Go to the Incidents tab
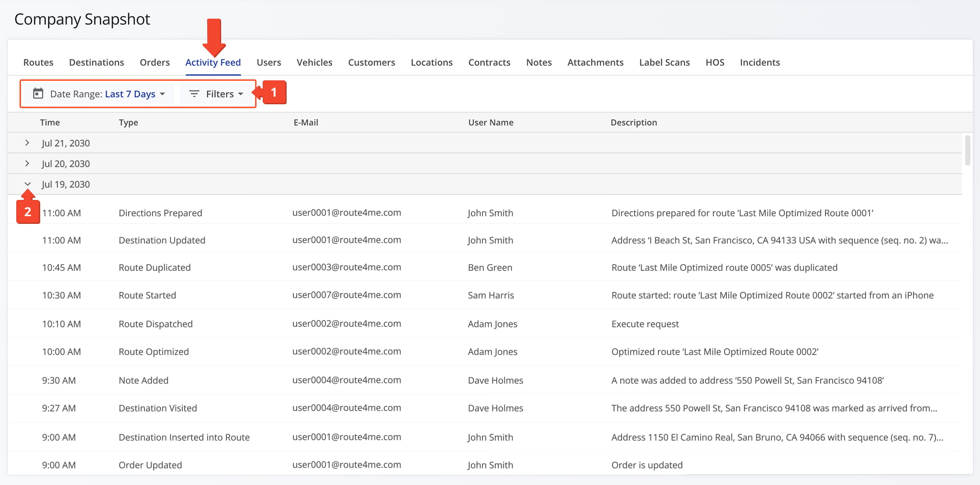The height and width of the screenshot is (485, 980). coord(760,62)
